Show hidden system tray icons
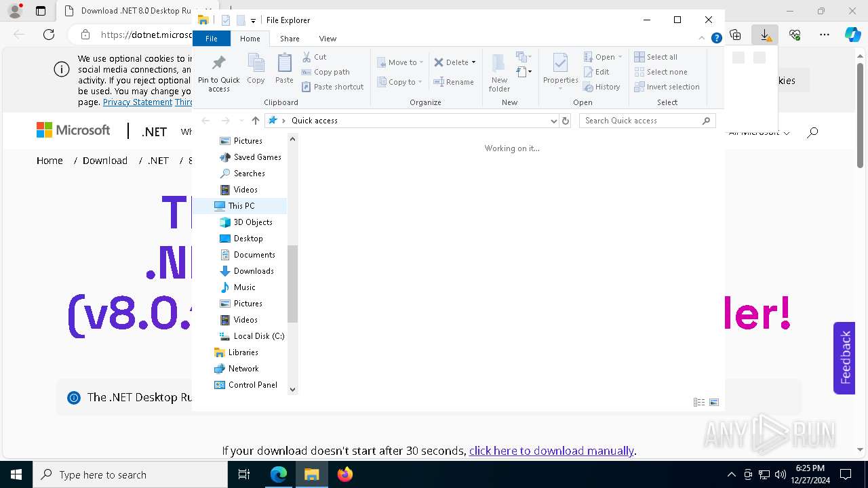This screenshot has width=868, height=488. [x=731, y=474]
